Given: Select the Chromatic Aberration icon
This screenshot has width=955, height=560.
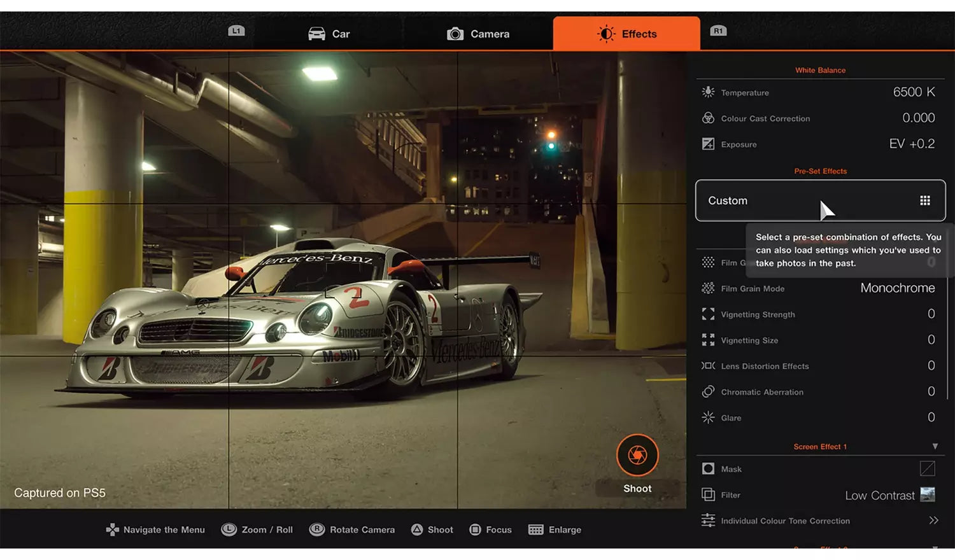Looking at the screenshot, I should tap(708, 392).
